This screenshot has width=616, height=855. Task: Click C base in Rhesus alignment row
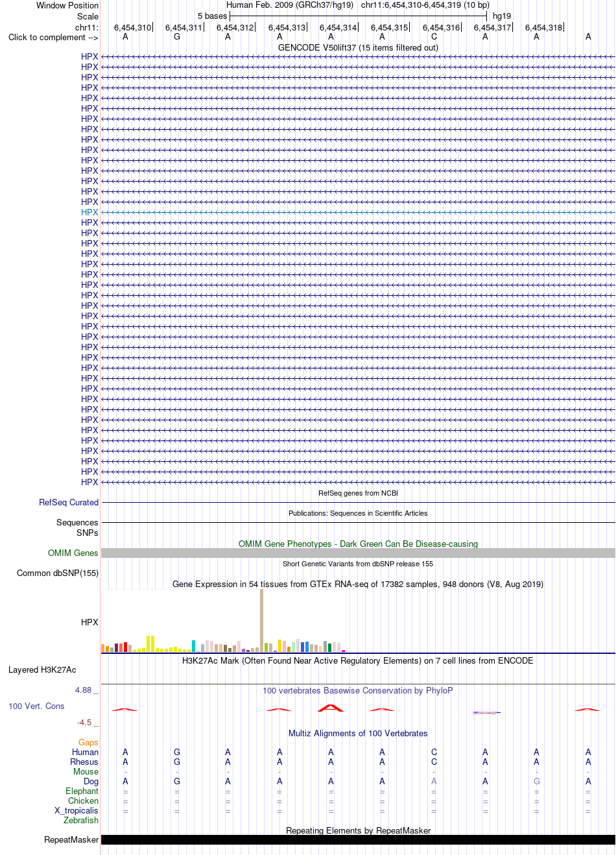(434, 762)
